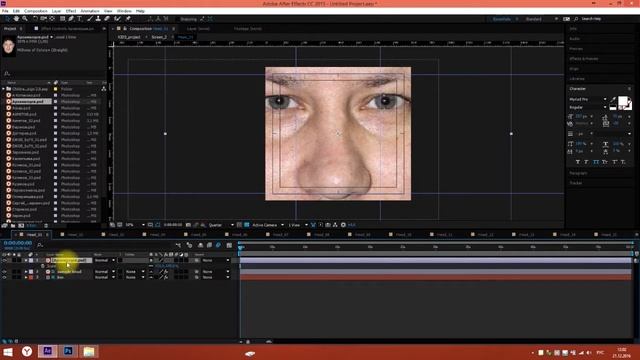Toggle the Snapping option in toolbar

point(188,19)
